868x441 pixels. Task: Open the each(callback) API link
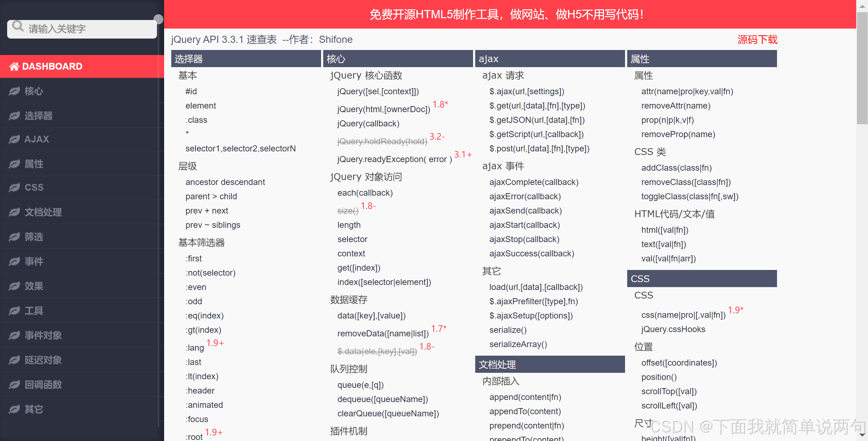365,193
